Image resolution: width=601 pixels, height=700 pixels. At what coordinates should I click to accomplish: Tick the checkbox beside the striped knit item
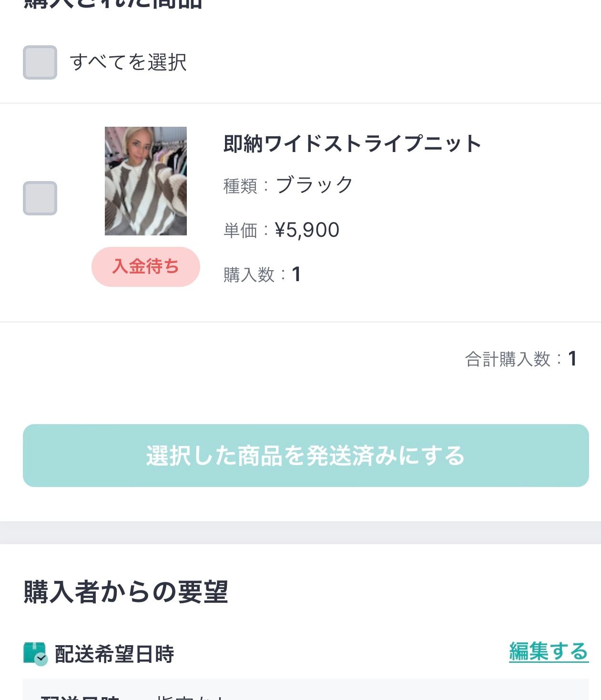(x=40, y=198)
